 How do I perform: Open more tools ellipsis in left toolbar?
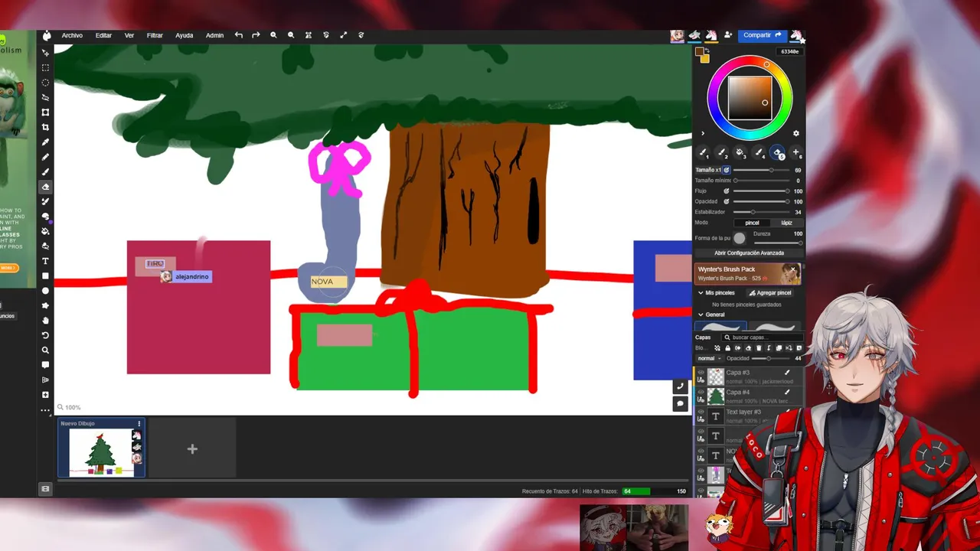45,410
